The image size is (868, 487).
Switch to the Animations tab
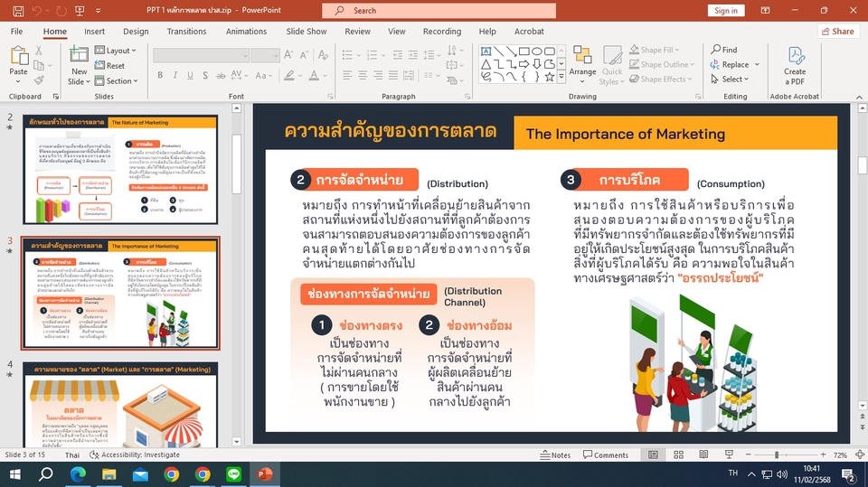pyautogui.click(x=246, y=32)
